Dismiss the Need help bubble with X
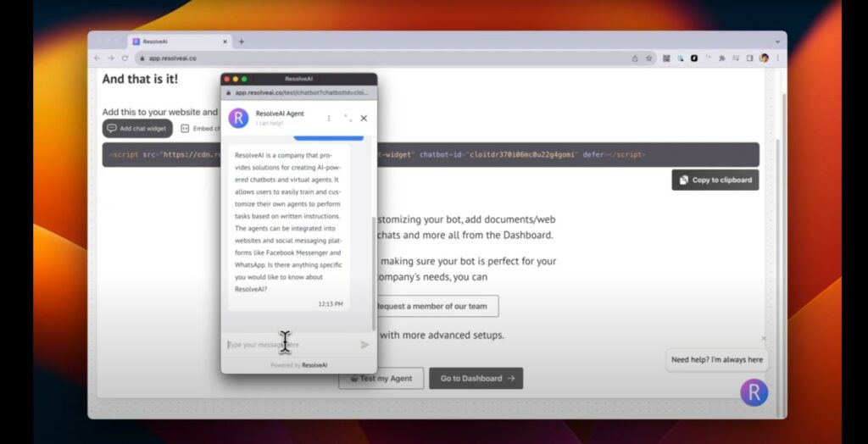Image resolution: width=868 pixels, height=444 pixels. click(x=764, y=338)
